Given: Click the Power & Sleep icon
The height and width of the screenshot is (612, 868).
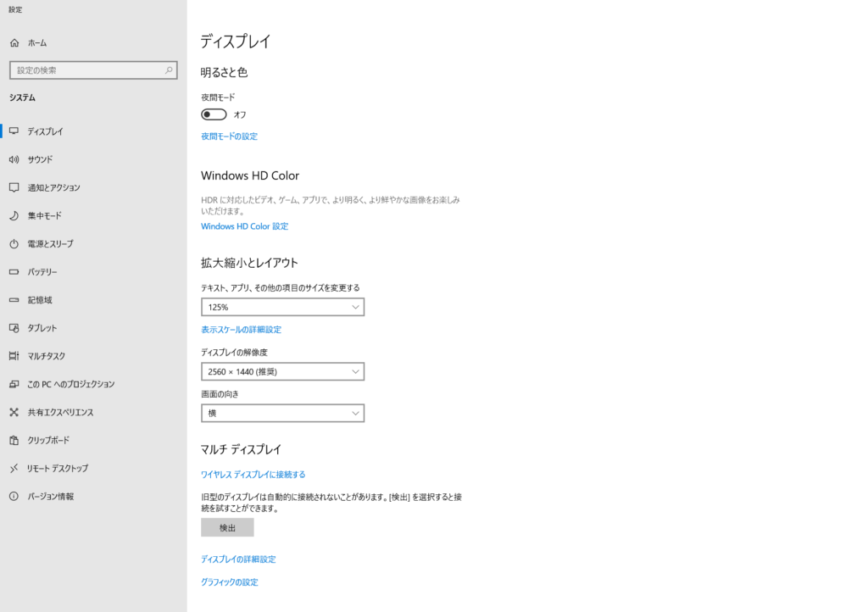Looking at the screenshot, I should [14, 243].
